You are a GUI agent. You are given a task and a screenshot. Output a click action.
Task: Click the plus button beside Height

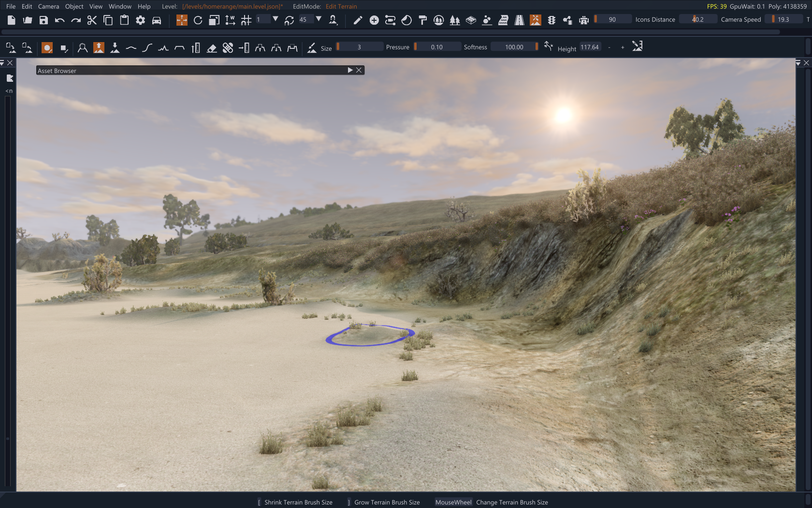[623, 47]
